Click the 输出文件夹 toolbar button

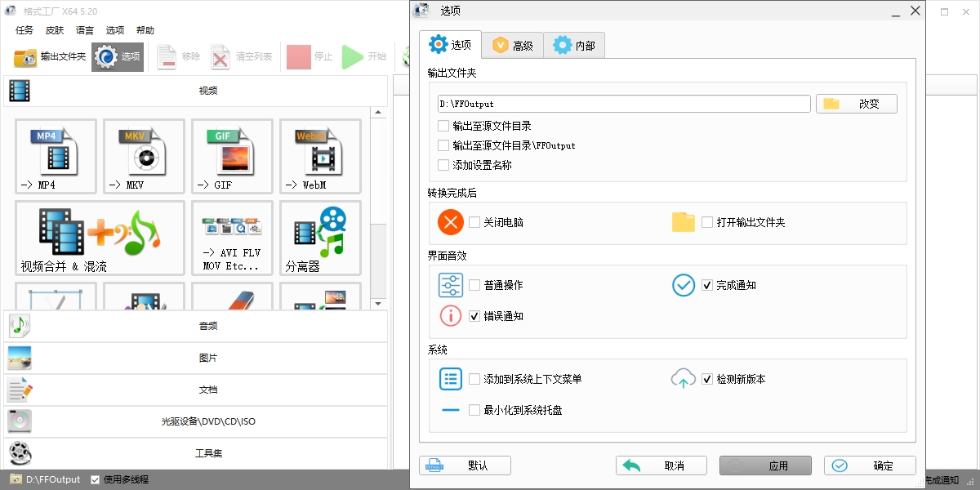coord(51,56)
